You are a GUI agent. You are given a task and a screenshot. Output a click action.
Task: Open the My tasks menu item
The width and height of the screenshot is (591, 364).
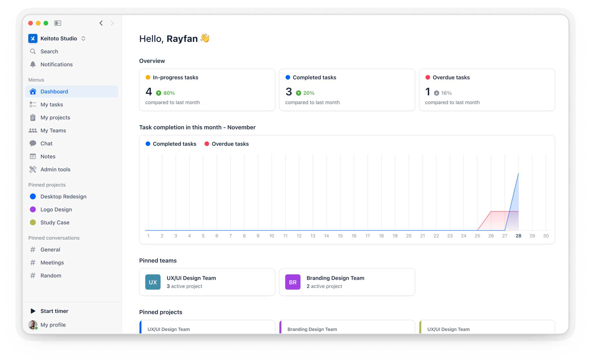click(52, 105)
